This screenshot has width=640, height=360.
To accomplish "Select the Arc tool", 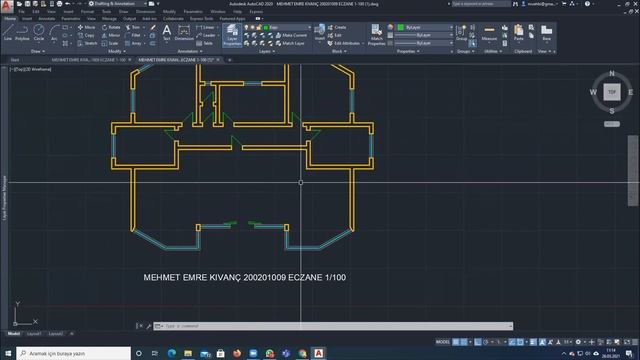I will coord(54,33).
